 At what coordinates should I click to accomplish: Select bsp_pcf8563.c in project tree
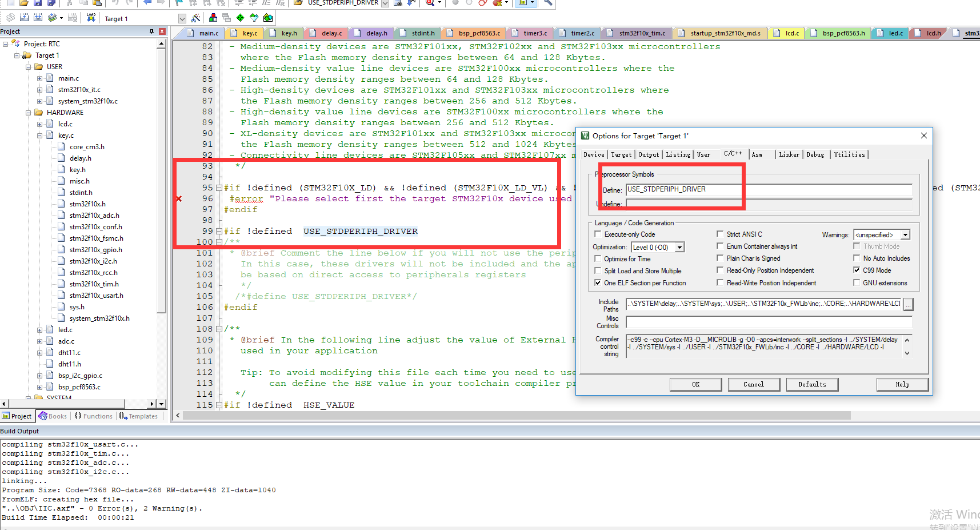[79, 387]
